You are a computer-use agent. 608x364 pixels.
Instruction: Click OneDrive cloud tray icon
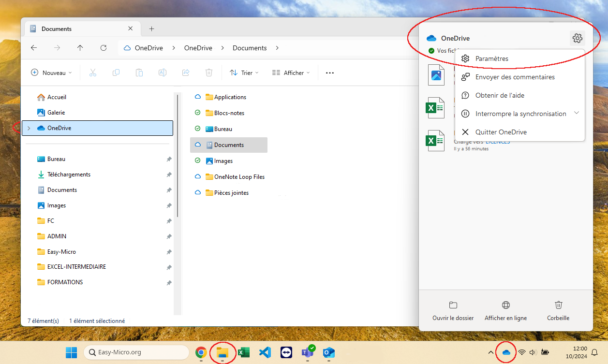506,352
